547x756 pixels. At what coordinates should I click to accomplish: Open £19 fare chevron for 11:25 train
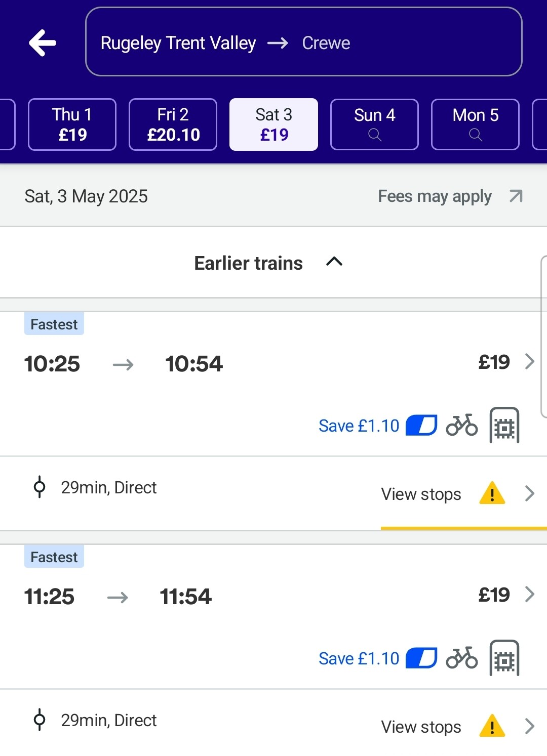click(x=530, y=595)
